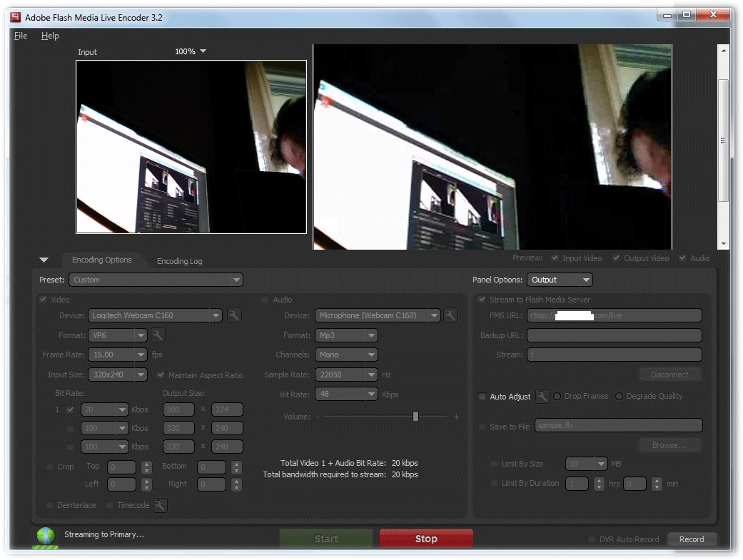743x560 pixels.
Task: Open Sample Rate 22050 dropdown
Action: pyautogui.click(x=346, y=375)
